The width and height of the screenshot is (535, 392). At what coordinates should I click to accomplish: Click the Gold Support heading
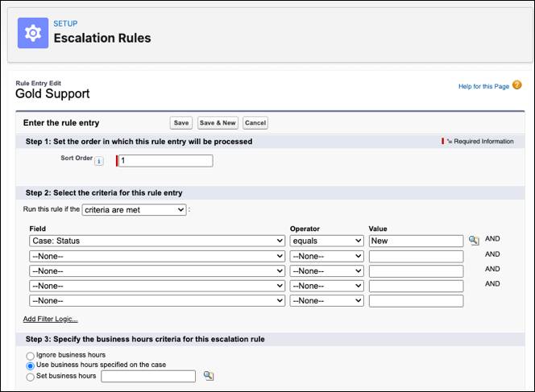52,93
